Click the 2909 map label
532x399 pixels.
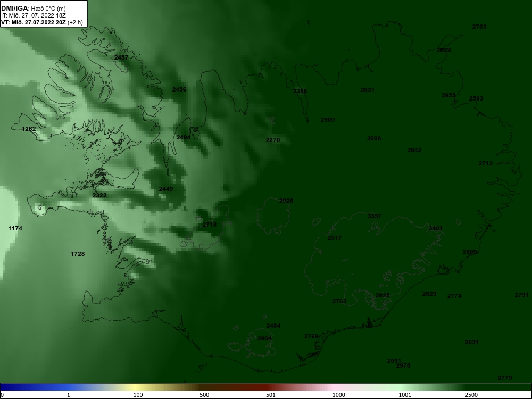tap(328, 120)
